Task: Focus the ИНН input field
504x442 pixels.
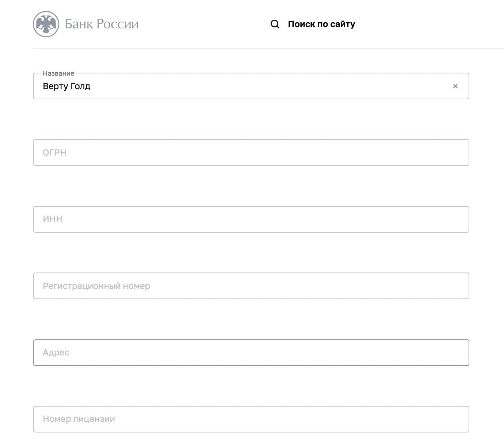Action: [251, 219]
